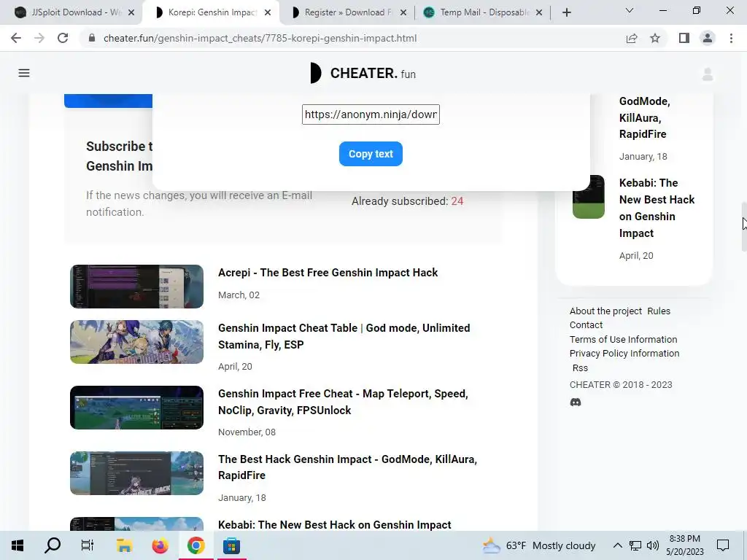Open the weather widget showing 63°F

(x=539, y=545)
